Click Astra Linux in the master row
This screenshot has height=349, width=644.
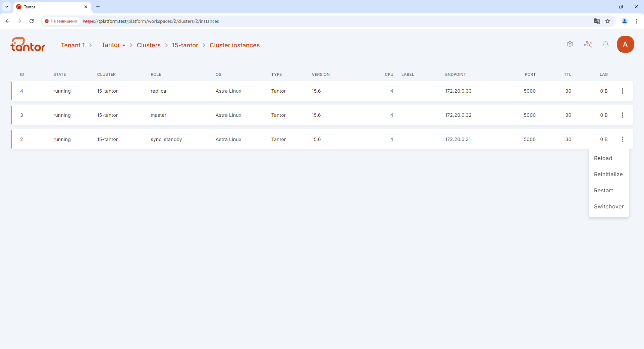click(228, 115)
